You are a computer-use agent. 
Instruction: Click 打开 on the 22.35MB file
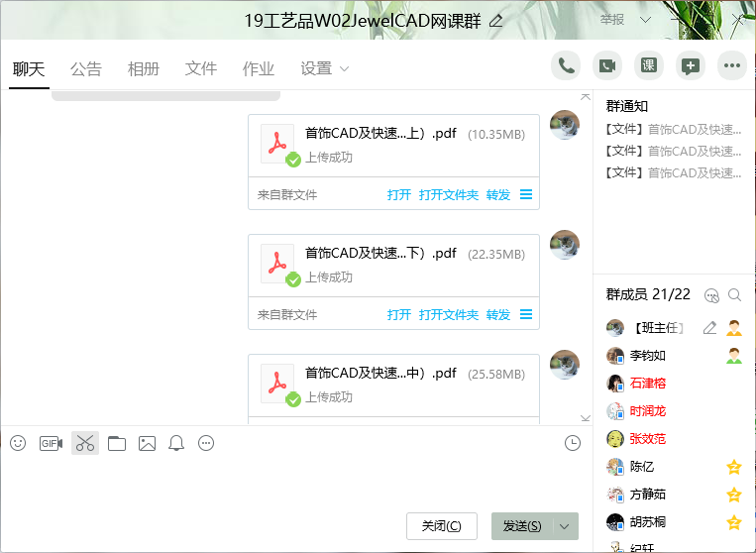tap(398, 315)
